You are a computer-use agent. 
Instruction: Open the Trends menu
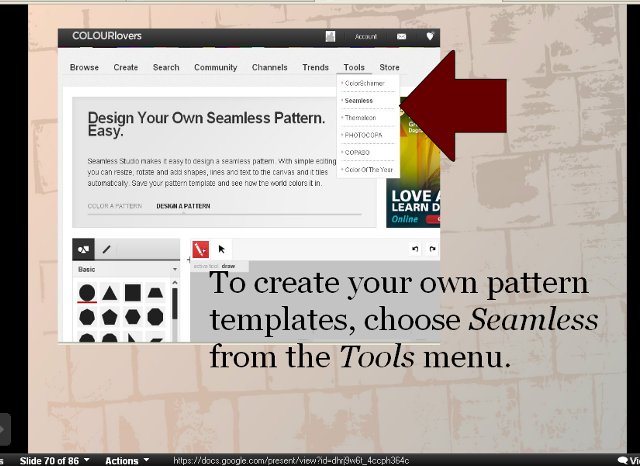(316, 67)
